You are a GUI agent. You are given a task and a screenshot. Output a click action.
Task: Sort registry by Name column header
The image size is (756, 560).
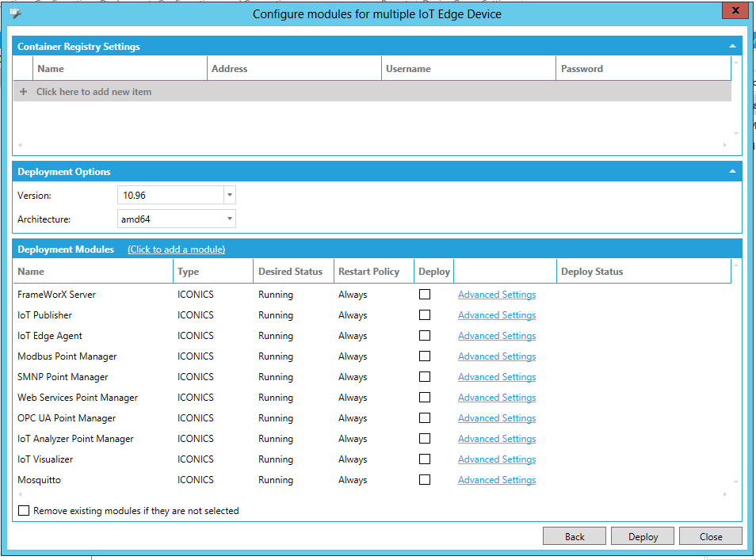(120, 68)
